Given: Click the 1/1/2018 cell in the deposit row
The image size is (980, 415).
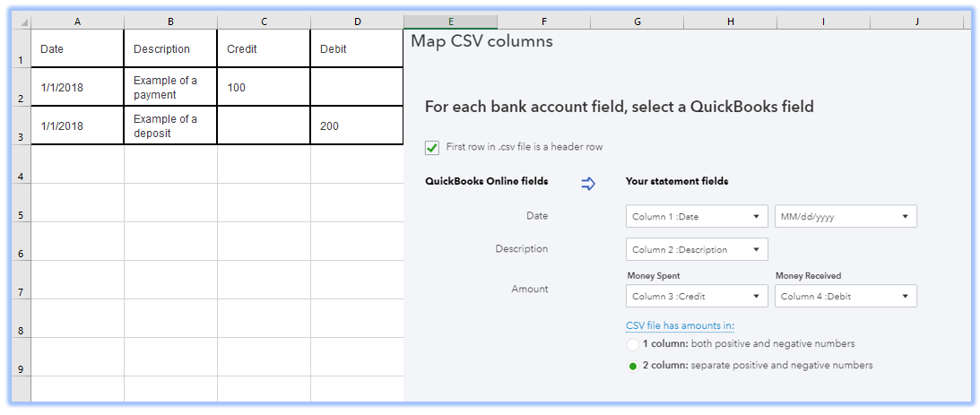Looking at the screenshot, I should (x=77, y=125).
